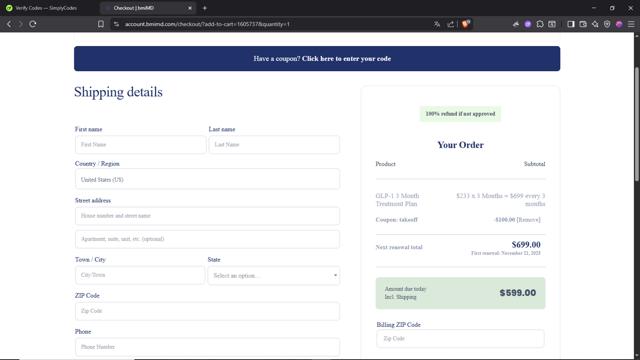Click [Remove] next to coupon takeoff
The image size is (640, 360).
(x=528, y=220)
